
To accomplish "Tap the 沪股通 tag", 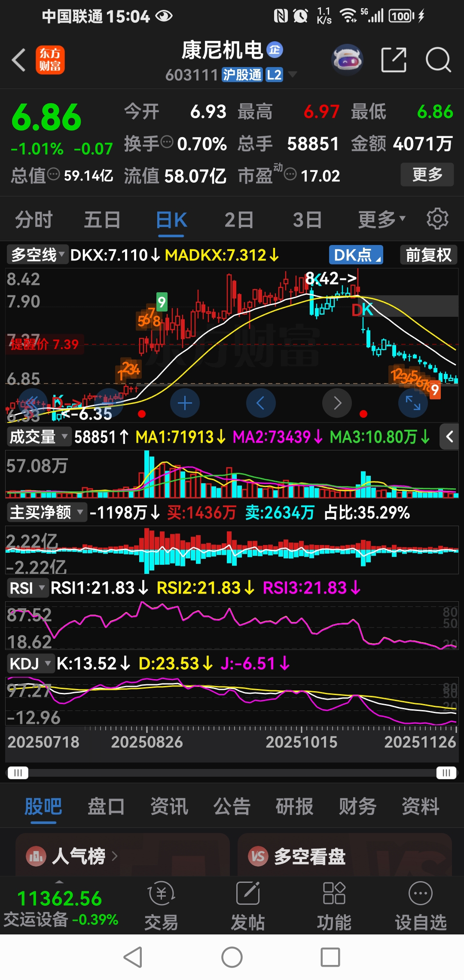I will point(242,75).
